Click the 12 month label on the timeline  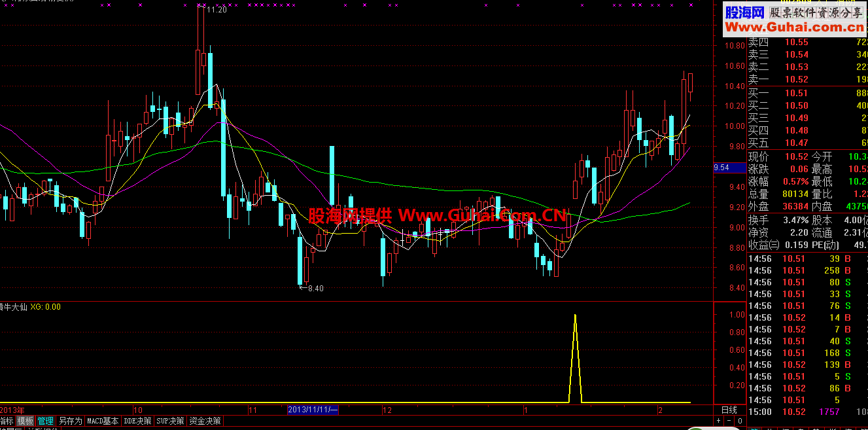click(387, 410)
